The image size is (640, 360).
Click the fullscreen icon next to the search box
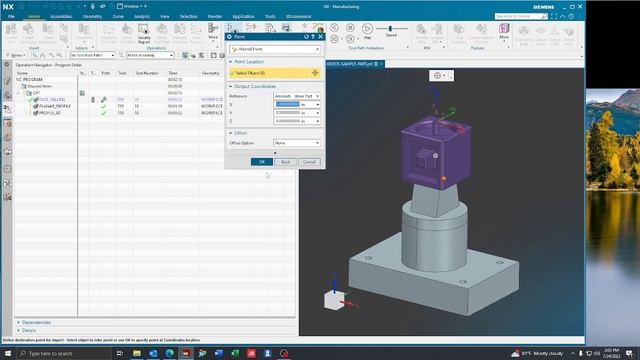point(554,16)
